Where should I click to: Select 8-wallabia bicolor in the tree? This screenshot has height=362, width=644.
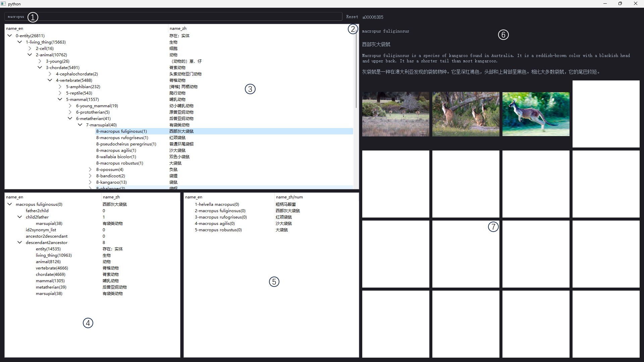click(x=116, y=157)
